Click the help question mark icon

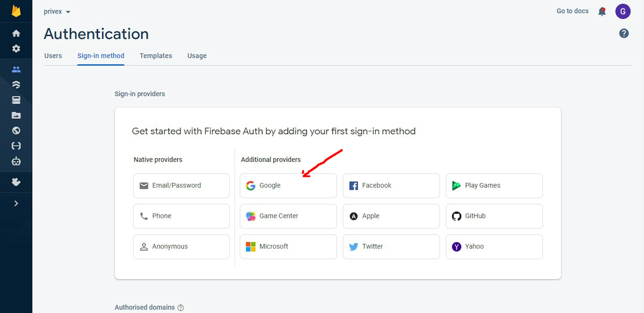tap(624, 33)
